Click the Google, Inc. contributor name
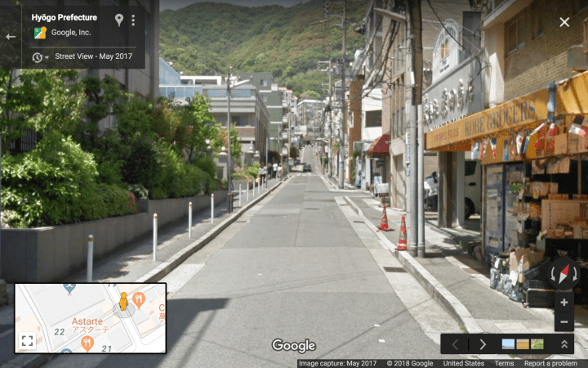Image resolution: width=588 pixels, height=368 pixels. point(71,33)
